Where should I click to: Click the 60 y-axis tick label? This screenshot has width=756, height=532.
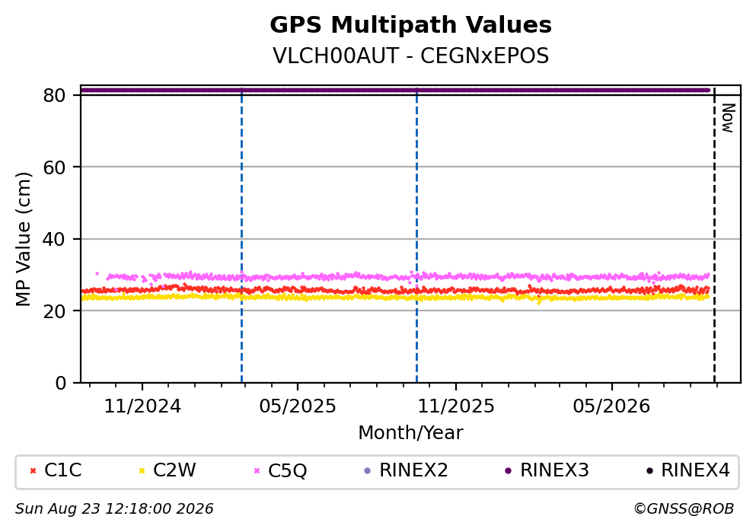point(55,167)
